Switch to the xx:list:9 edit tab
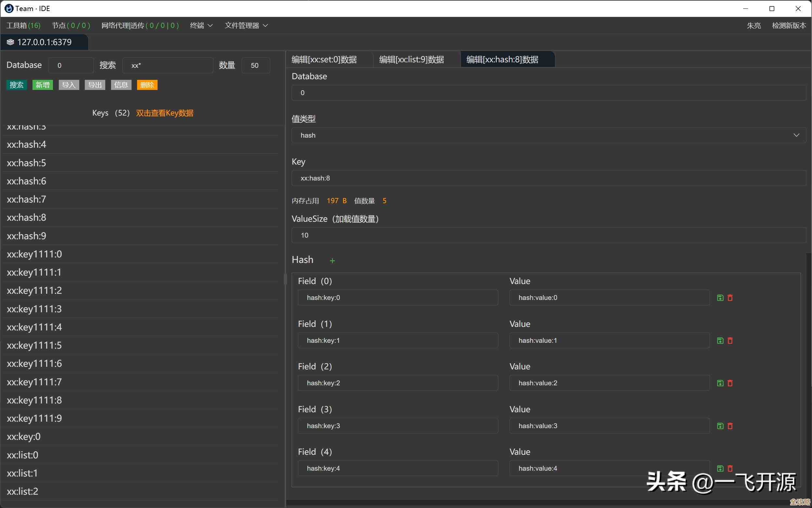This screenshot has width=812, height=508. tap(412, 60)
